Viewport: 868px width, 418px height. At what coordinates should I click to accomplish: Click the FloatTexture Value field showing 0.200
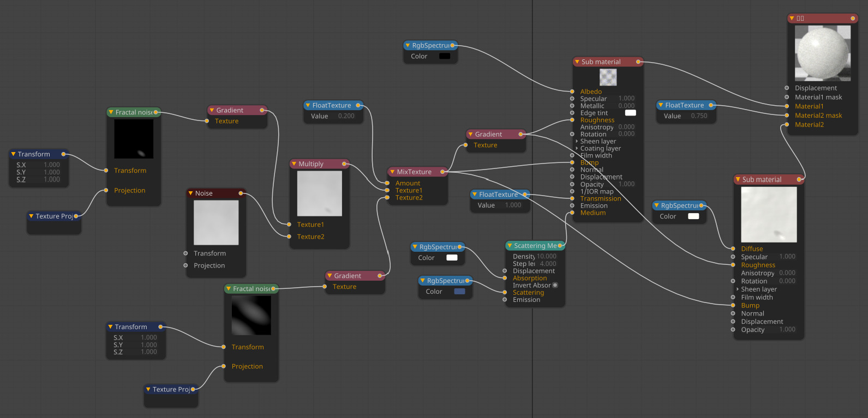346,116
